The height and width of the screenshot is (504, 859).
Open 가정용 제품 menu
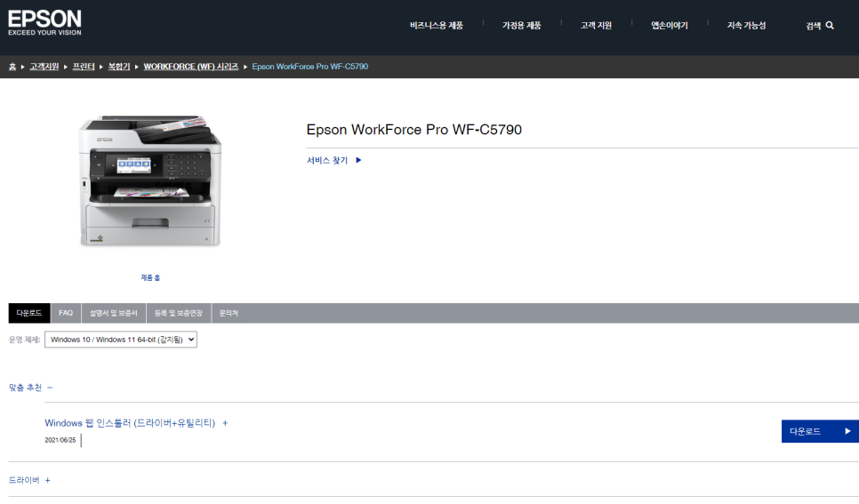[x=521, y=25]
